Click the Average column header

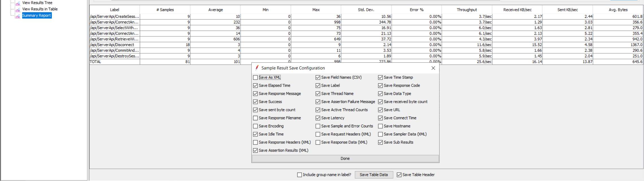coord(215,10)
